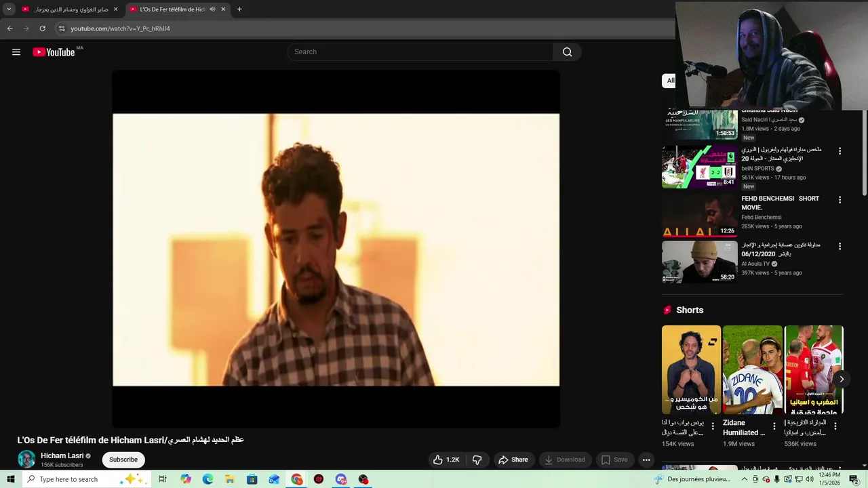Screen dimensions: 868x488
Task: Open more actions three-dot menu under video
Action: 646,460
